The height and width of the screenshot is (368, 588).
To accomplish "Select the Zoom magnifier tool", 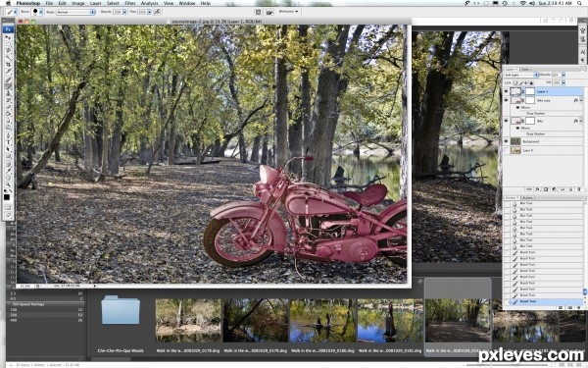I will tap(8, 184).
